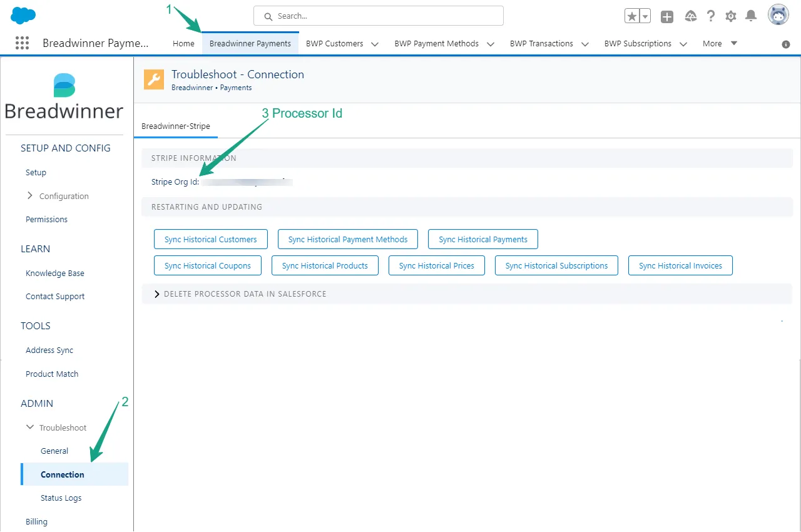801x532 pixels.
Task: Open the BWP Payment Methods tab
Action: coord(437,44)
